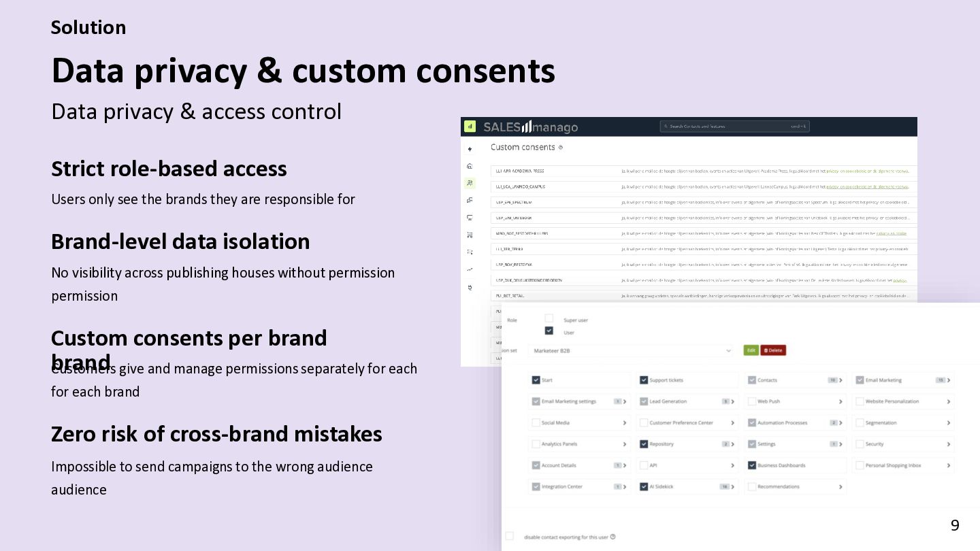
Task: Select the LLI_TER_TERRA consent row
Action: 704,249
